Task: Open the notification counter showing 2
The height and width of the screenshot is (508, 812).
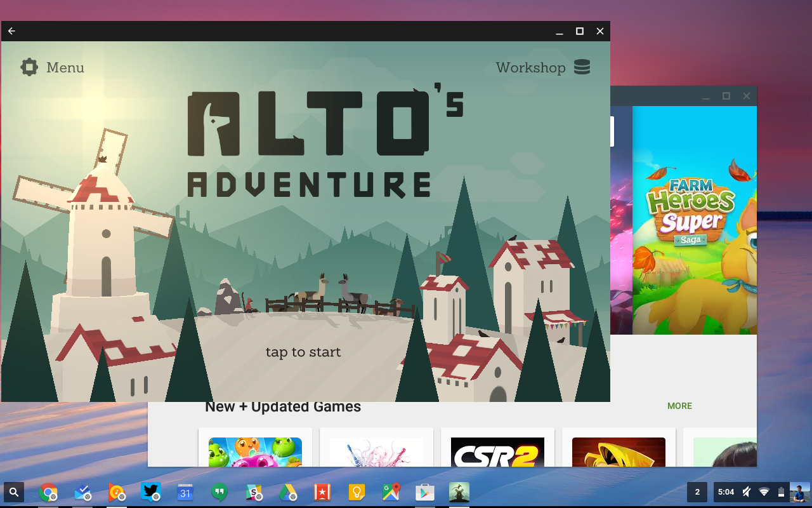Action: [697, 492]
